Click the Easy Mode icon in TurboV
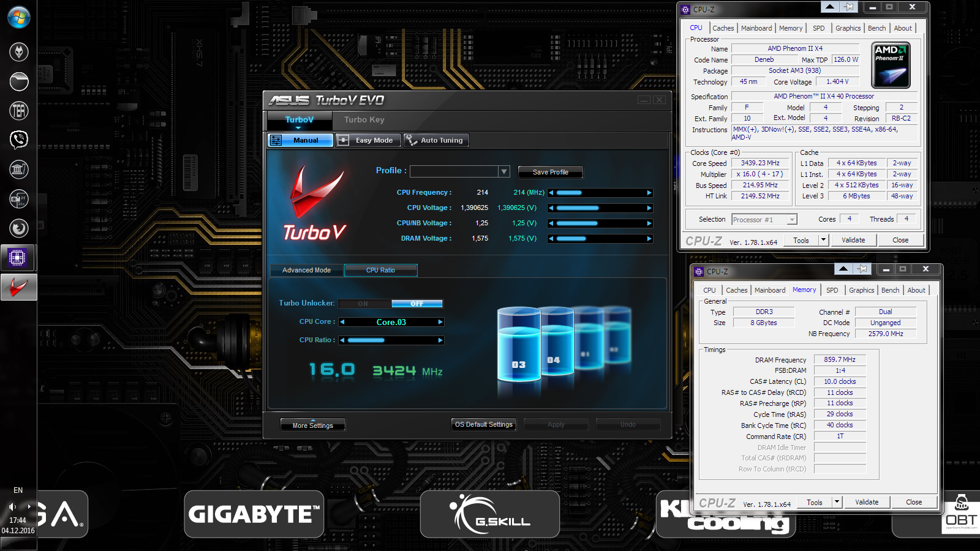 (x=344, y=140)
